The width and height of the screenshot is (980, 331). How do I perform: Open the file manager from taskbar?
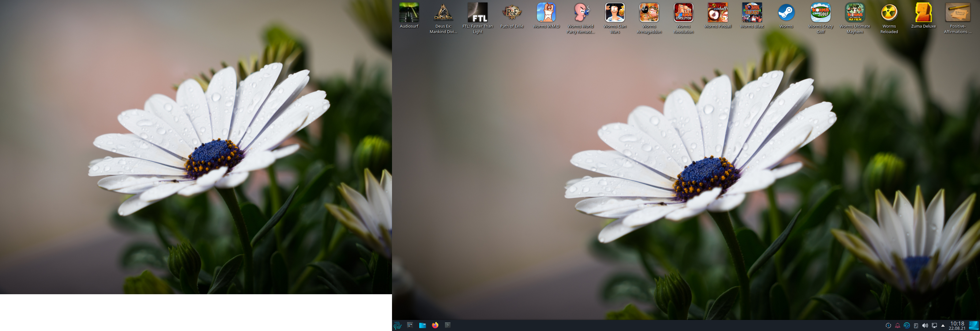pyautogui.click(x=422, y=325)
